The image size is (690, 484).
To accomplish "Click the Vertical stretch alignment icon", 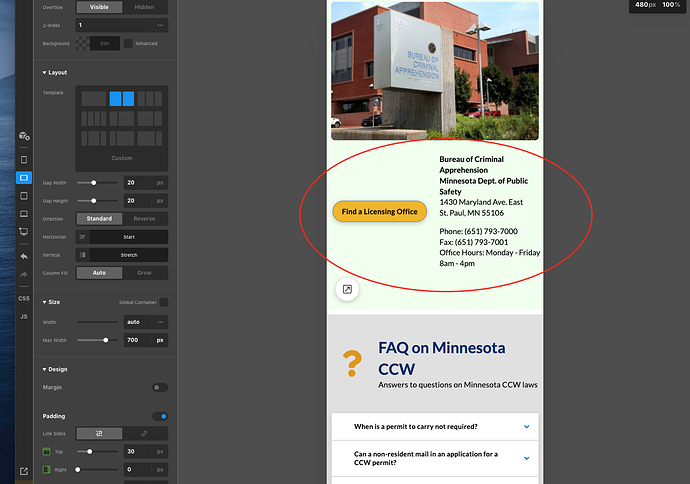I will point(83,255).
